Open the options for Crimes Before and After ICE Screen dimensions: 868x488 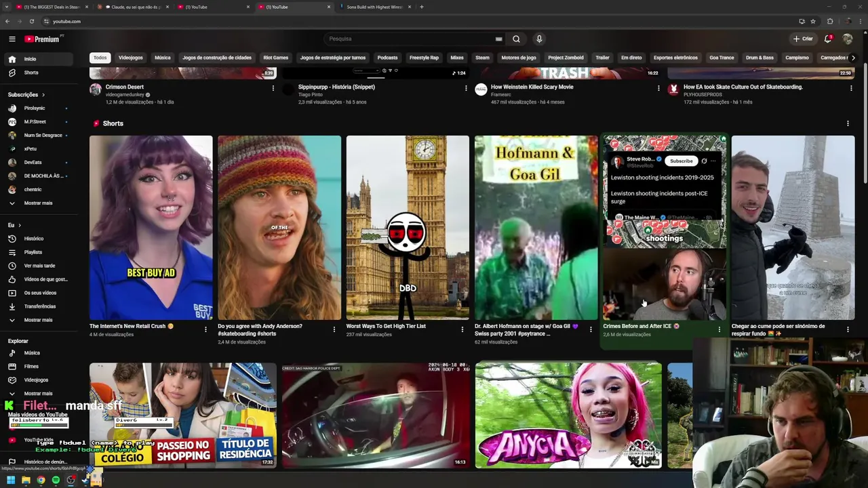click(x=719, y=329)
